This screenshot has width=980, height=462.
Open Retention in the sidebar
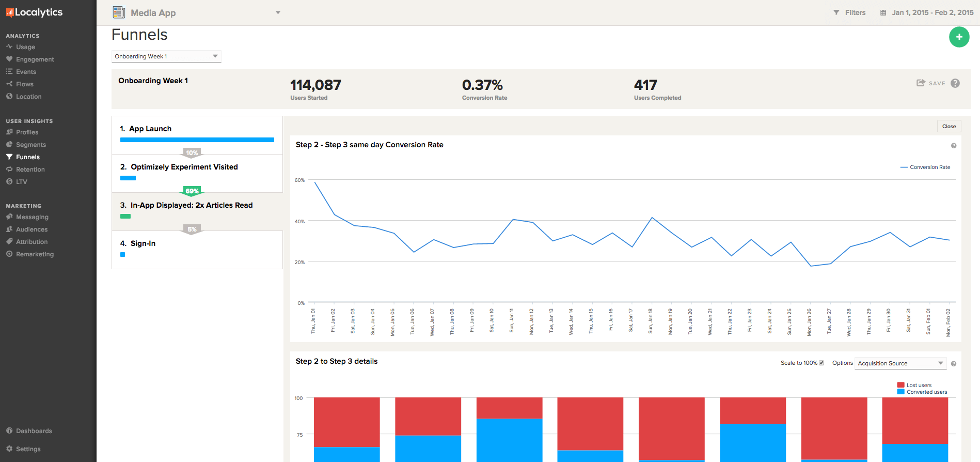coord(30,169)
